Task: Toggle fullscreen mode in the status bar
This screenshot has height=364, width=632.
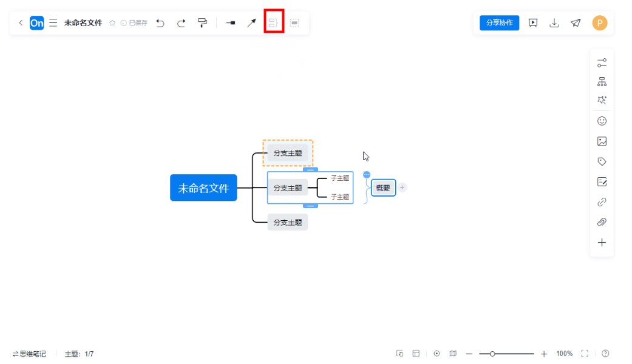Action: (x=585, y=354)
